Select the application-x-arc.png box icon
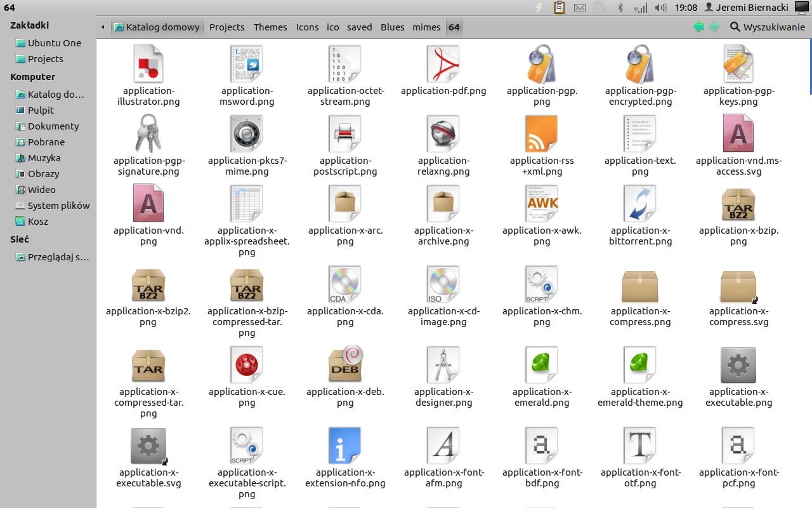Image resolution: width=812 pixels, height=508 pixels. pyautogui.click(x=345, y=203)
